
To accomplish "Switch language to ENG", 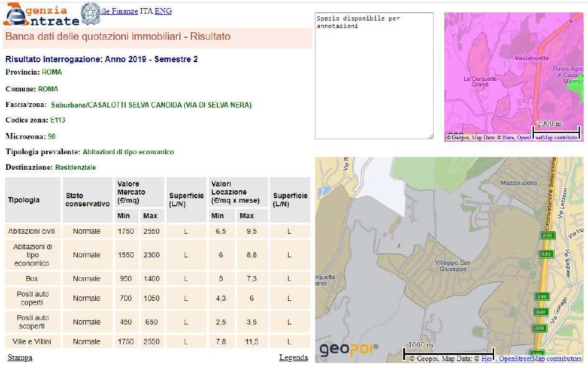I will coord(163,11).
